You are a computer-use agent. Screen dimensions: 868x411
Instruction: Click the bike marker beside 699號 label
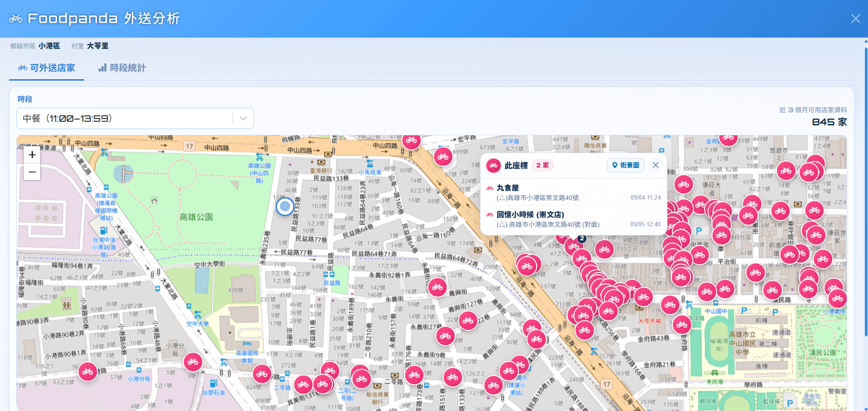443,157
